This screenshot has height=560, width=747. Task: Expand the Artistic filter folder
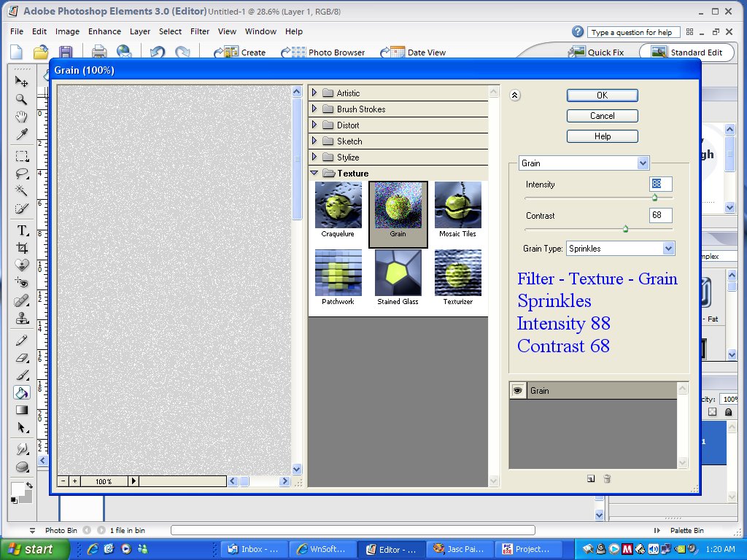pyautogui.click(x=314, y=93)
